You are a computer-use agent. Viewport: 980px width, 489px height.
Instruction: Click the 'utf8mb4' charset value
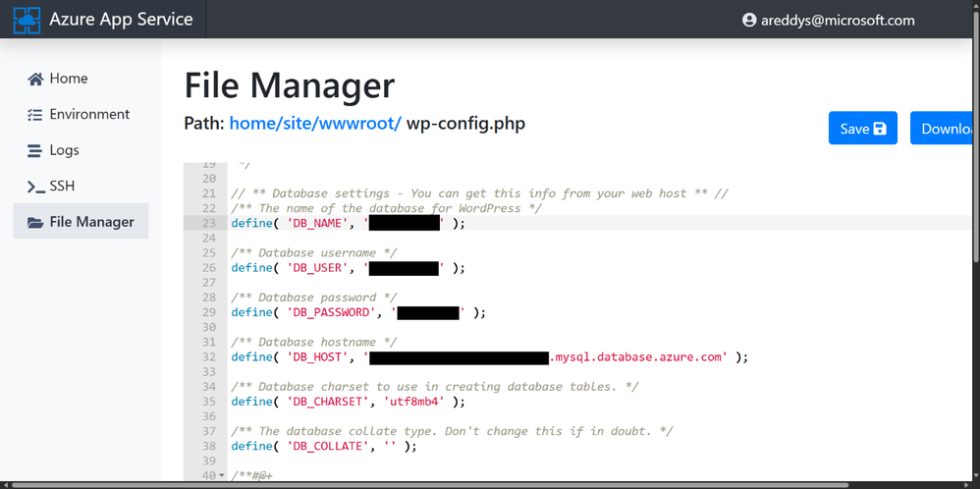[412, 402]
